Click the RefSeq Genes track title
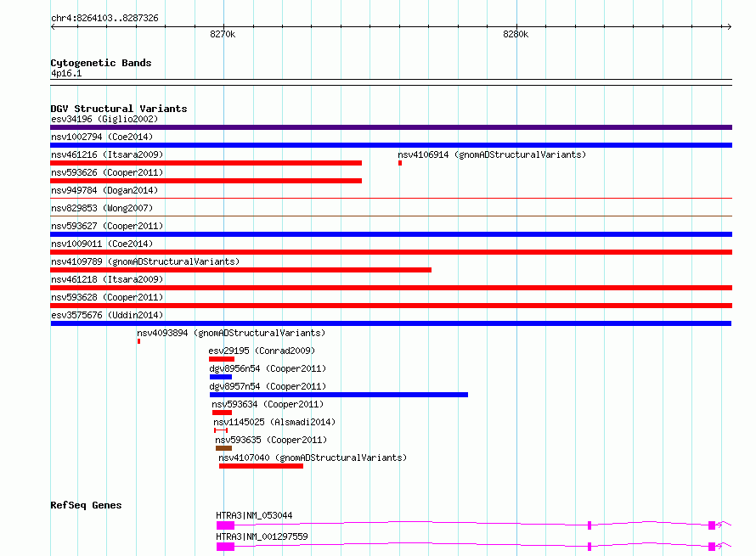Screen dimensions: 756x556 pos(86,505)
